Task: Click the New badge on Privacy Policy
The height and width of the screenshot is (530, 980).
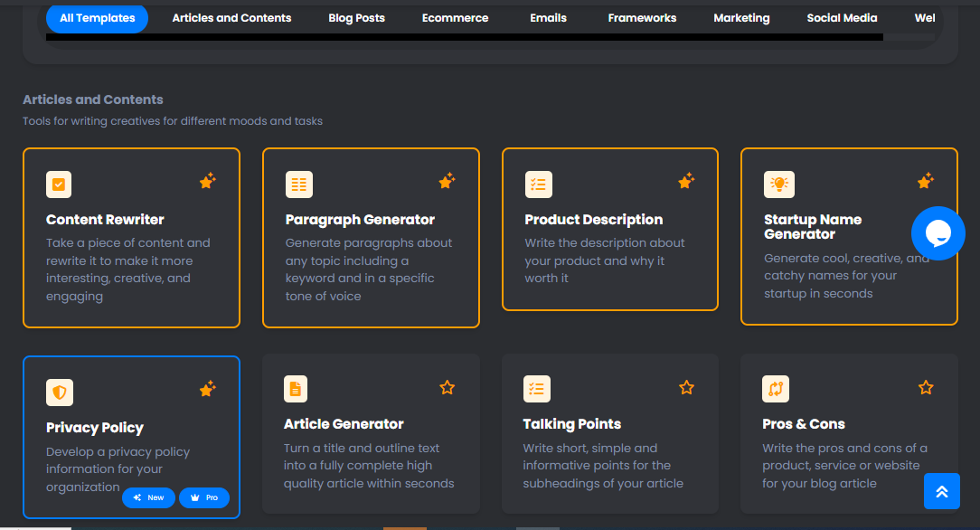Action: click(x=149, y=497)
